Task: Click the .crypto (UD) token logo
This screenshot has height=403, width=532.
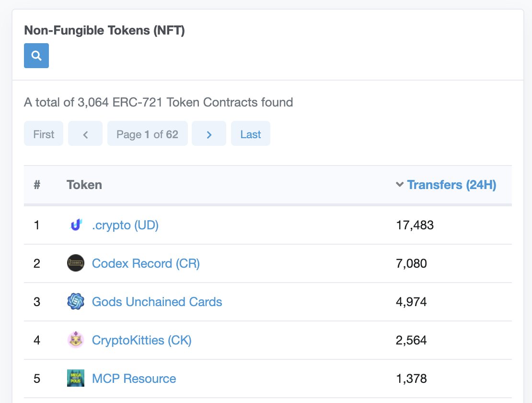Action: (76, 225)
